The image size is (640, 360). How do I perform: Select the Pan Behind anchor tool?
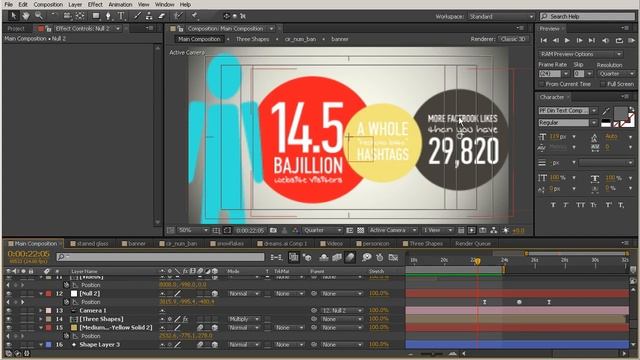click(80, 16)
